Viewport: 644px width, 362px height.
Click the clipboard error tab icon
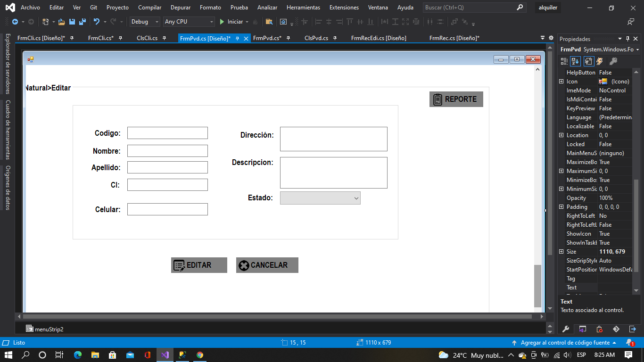(x=599, y=329)
